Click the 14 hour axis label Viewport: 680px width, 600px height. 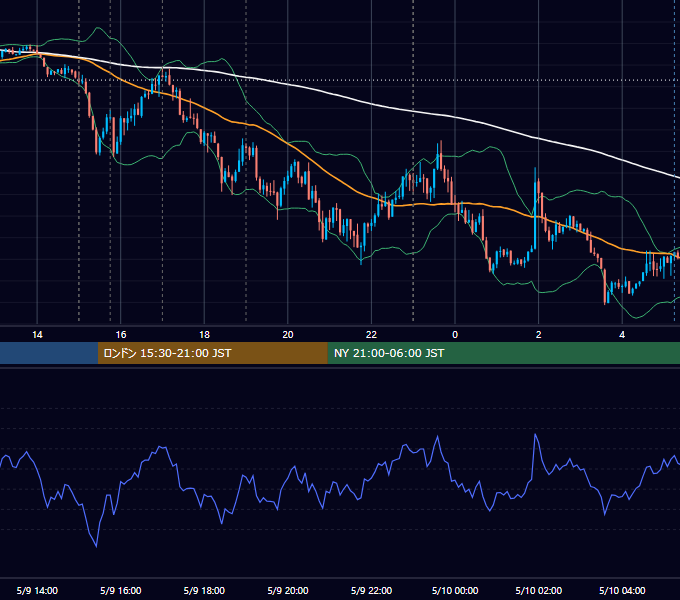tap(37, 335)
